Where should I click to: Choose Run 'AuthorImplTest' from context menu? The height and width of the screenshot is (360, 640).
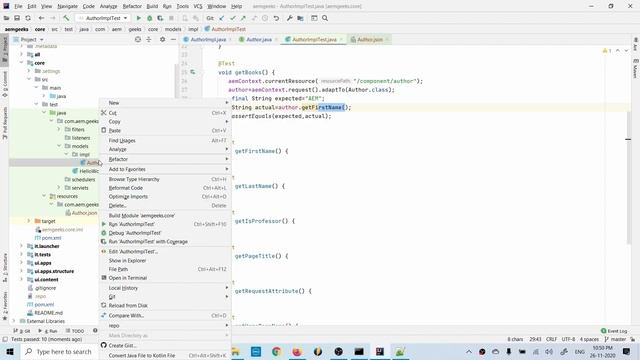click(x=165, y=224)
